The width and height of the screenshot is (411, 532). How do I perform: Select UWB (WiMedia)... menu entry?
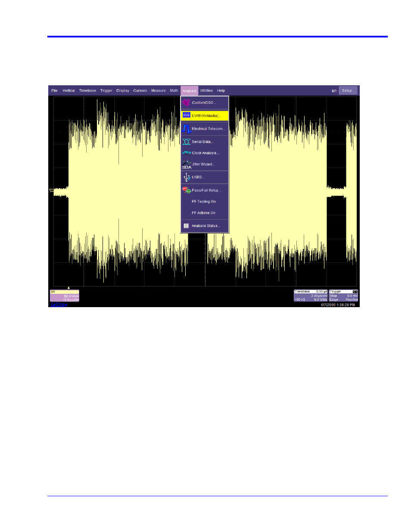click(205, 115)
